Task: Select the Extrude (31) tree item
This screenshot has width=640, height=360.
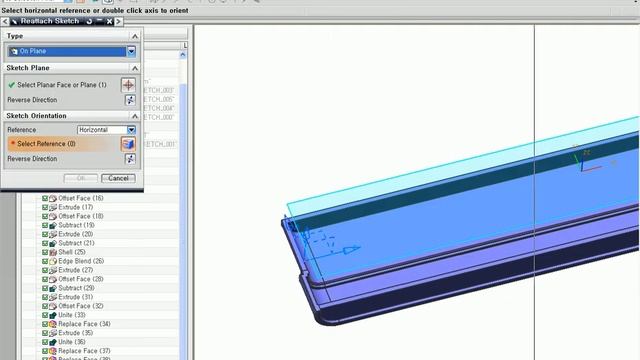Action: [76, 297]
